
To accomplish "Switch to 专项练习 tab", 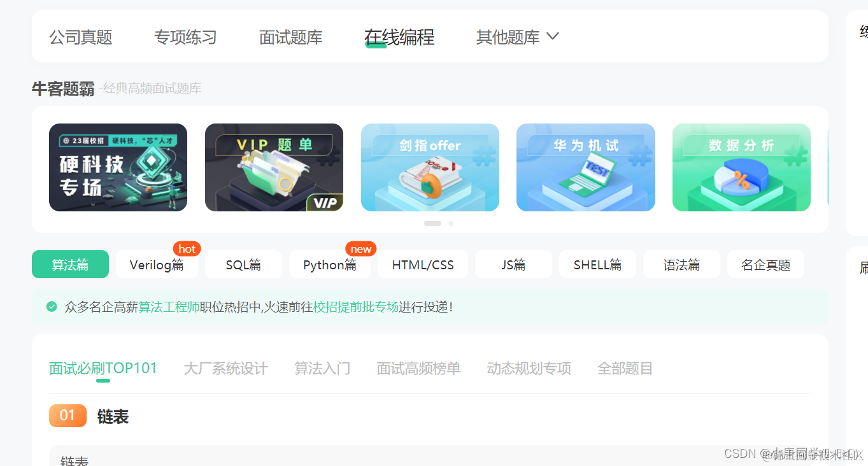I will point(186,37).
